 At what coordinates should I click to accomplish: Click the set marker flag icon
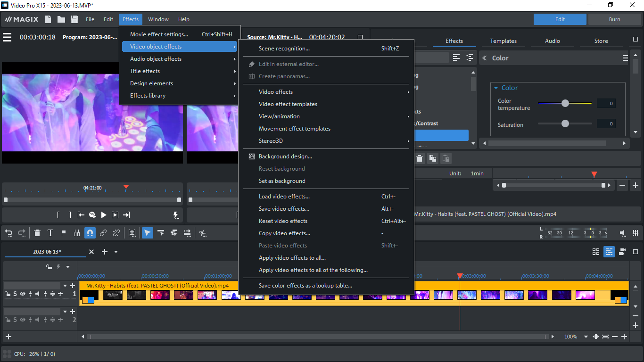[x=63, y=233]
